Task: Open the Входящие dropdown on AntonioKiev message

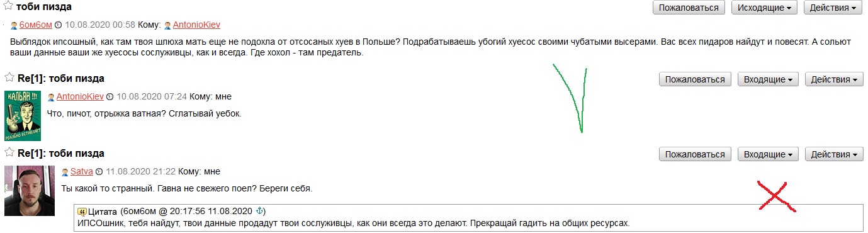Action: pyautogui.click(x=769, y=79)
